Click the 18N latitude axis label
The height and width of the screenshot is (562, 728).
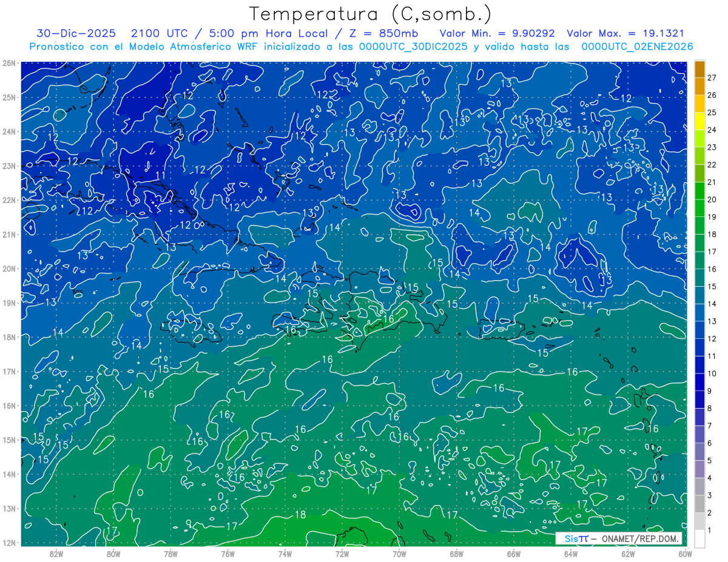click(8, 337)
